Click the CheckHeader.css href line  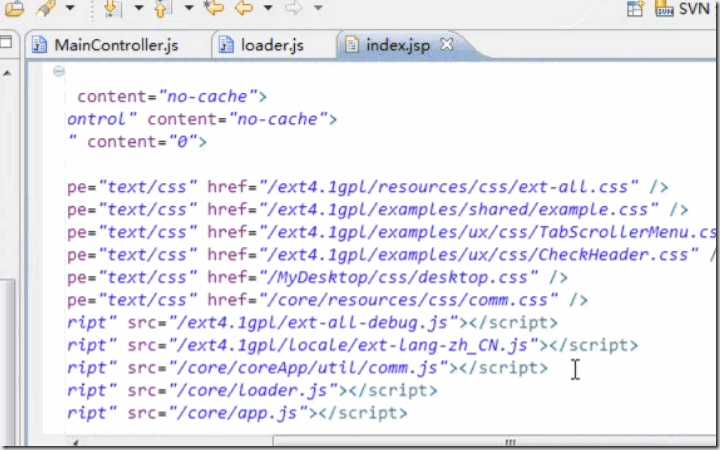pyautogui.click(x=393, y=254)
